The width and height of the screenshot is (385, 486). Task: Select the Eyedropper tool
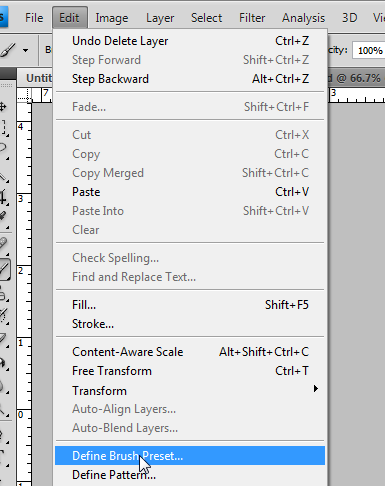(3, 217)
